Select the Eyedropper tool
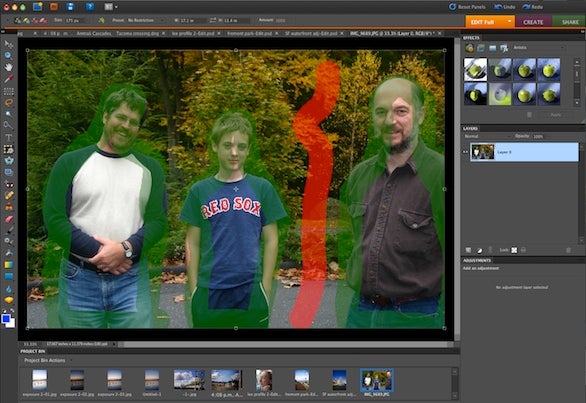The width and height of the screenshot is (586, 403). coord(8,79)
